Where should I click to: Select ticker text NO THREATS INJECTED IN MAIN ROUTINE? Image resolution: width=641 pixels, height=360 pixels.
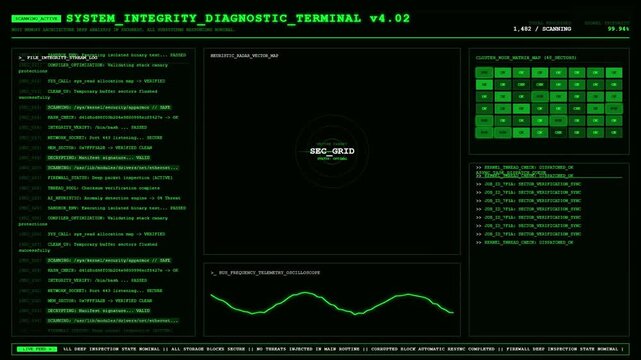click(308, 349)
